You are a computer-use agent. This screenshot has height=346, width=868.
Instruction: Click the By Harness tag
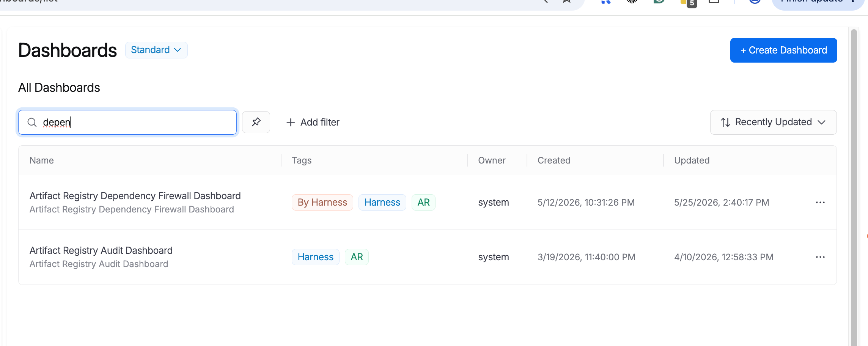pos(322,202)
